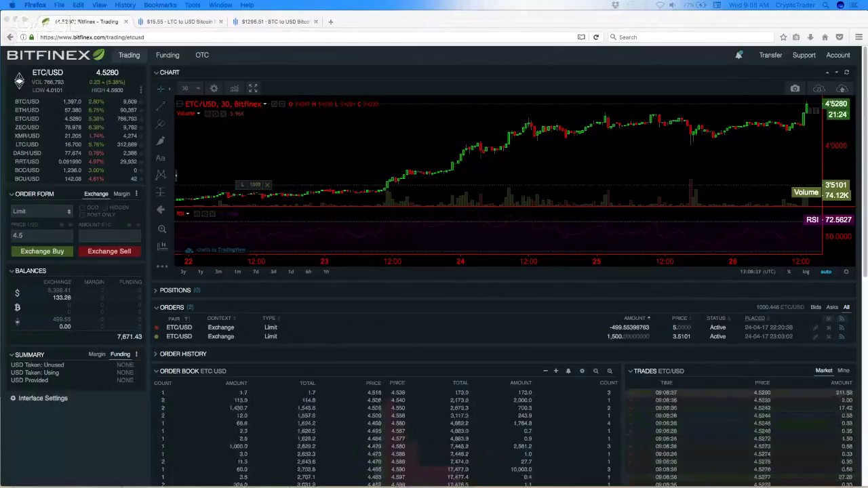The width and height of the screenshot is (868, 488).
Task: Select the brush drawing tool
Action: (161, 140)
